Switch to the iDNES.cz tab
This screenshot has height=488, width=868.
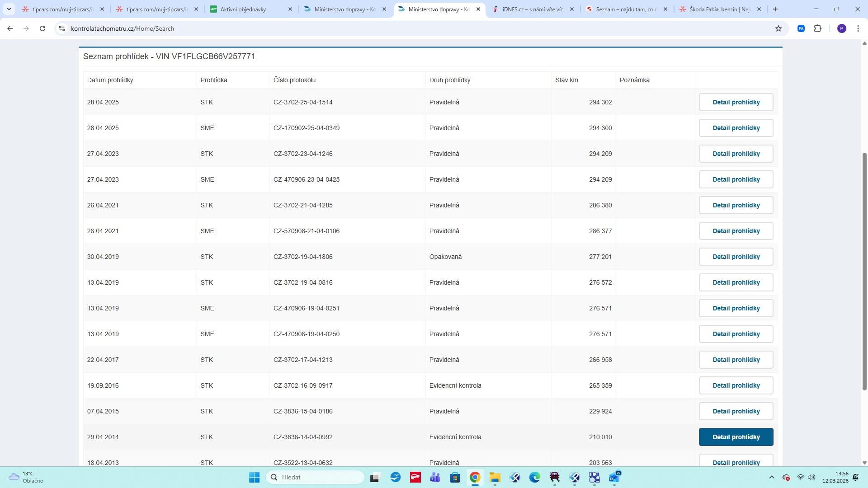tap(532, 9)
